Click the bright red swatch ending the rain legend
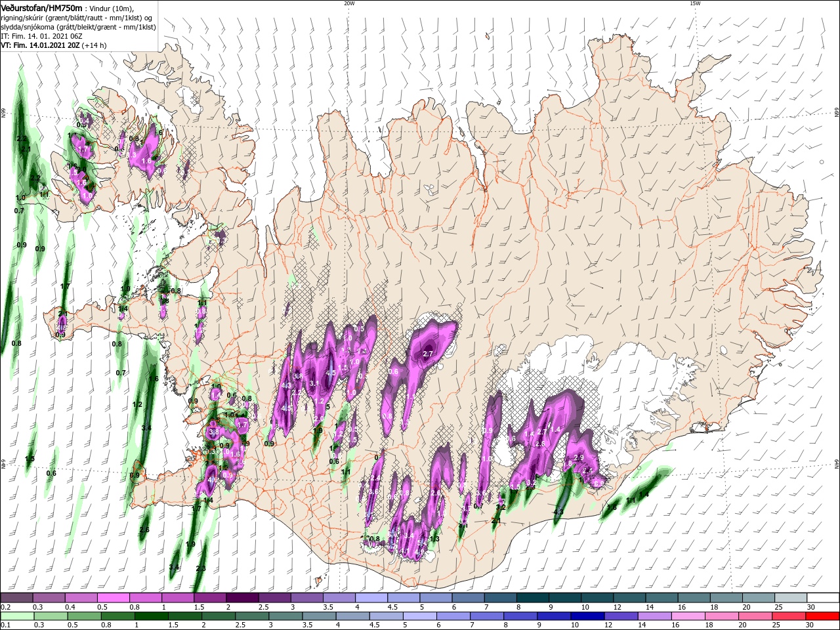840x630 pixels. click(x=824, y=616)
